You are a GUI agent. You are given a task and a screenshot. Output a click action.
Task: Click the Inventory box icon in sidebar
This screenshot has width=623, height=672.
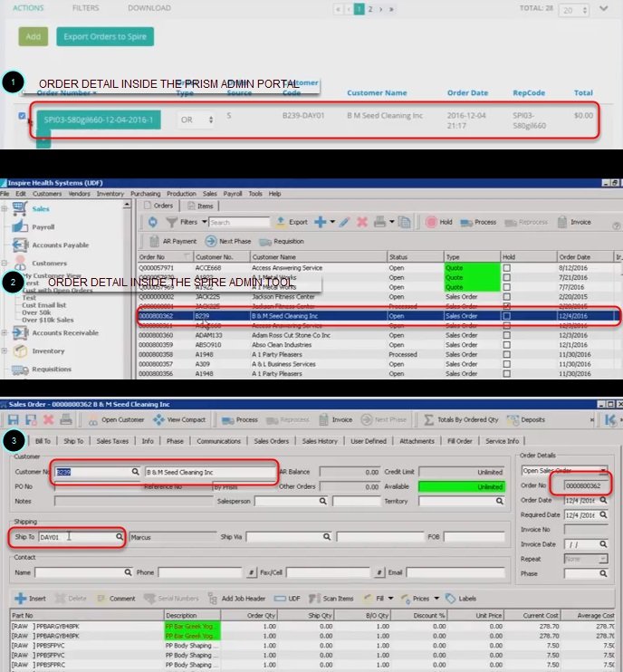(20, 351)
